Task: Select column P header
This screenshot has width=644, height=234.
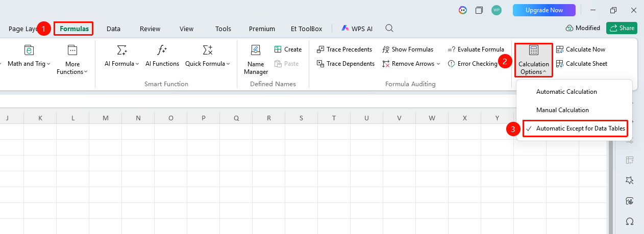Action: coord(204,118)
